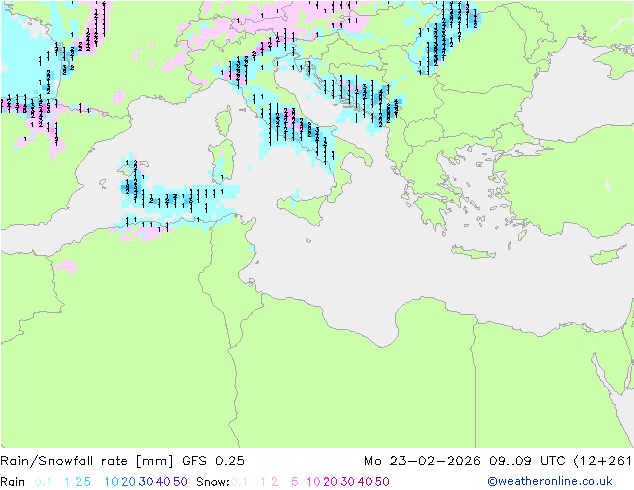This screenshot has height=490, width=634.
Task: Open the ©weatheronline.co.uk link
Action: (x=550, y=481)
